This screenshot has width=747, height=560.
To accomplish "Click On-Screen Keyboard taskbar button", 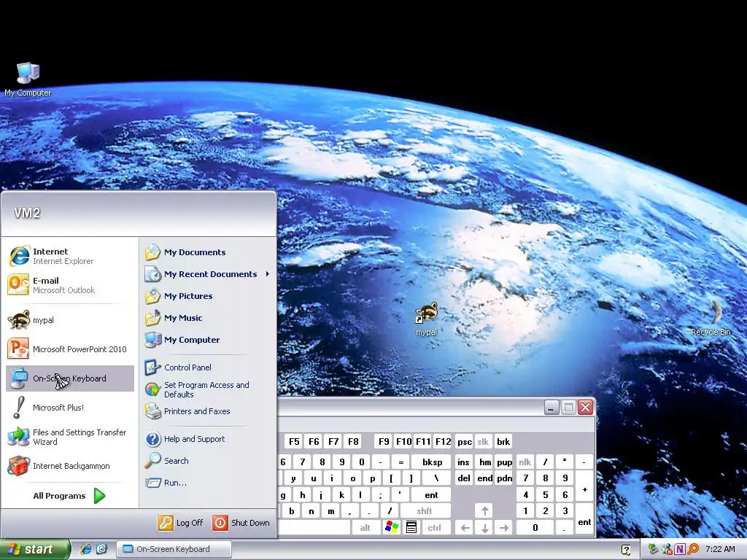I will [174, 549].
